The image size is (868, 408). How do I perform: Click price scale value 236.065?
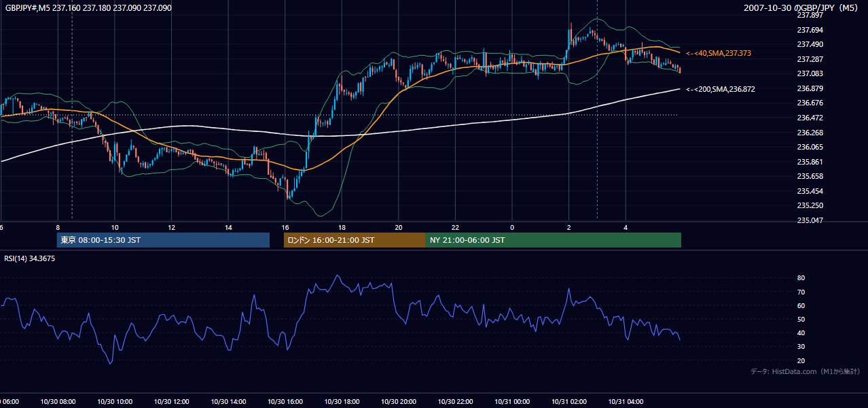point(809,147)
